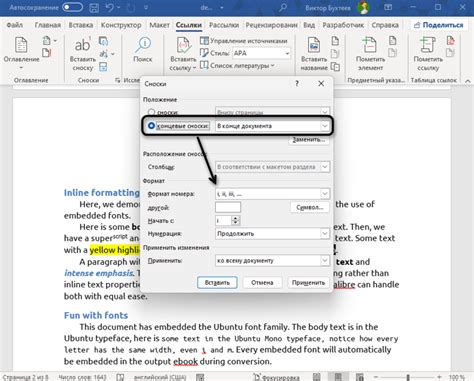Switch to web layout view icon

coord(359,377)
